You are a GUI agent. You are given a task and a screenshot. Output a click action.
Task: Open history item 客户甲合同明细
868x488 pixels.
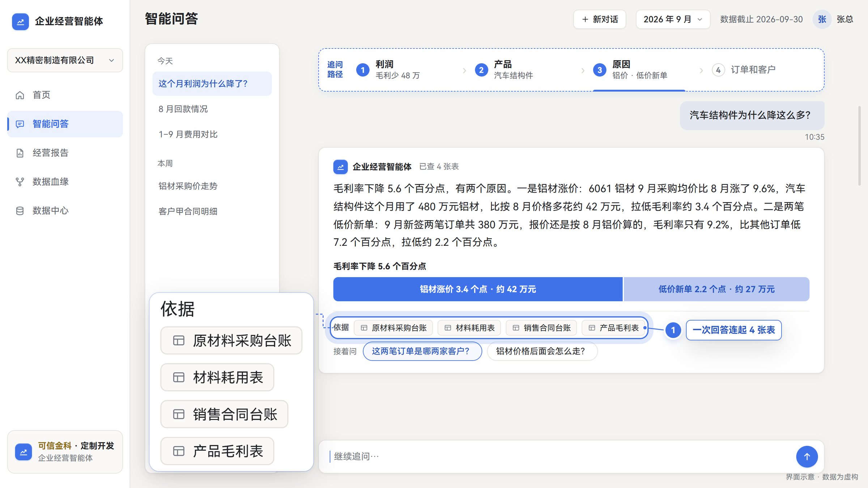click(212, 211)
